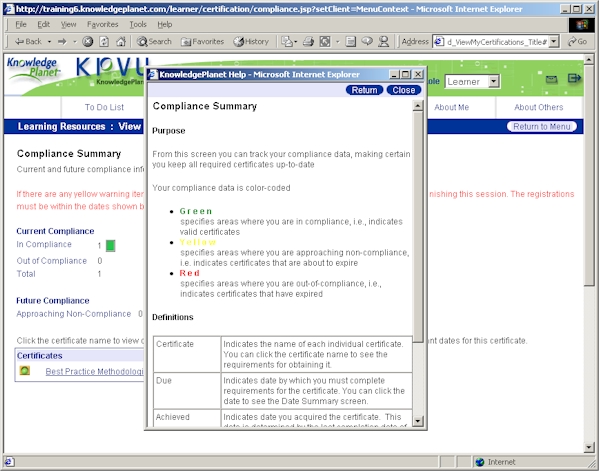Switch to the About Others tab
600x472 pixels.
[538, 107]
